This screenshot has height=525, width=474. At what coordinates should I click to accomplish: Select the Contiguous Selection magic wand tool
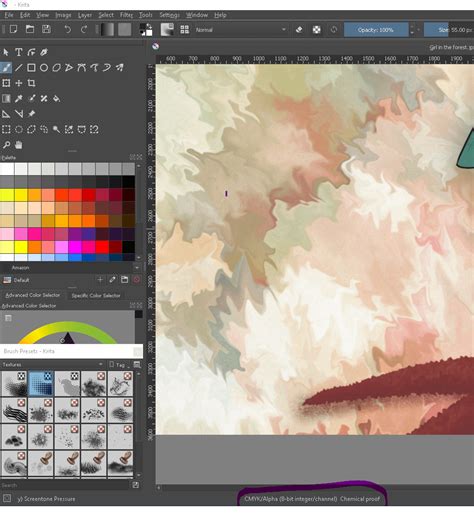(57, 129)
